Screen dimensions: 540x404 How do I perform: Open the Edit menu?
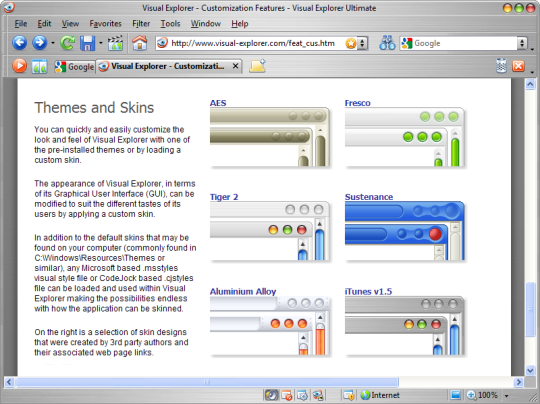click(44, 24)
